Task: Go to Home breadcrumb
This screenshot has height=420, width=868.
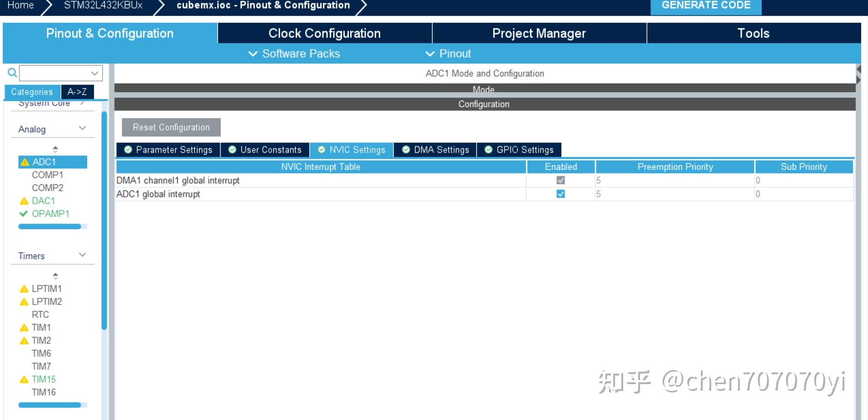Action: pos(21,5)
